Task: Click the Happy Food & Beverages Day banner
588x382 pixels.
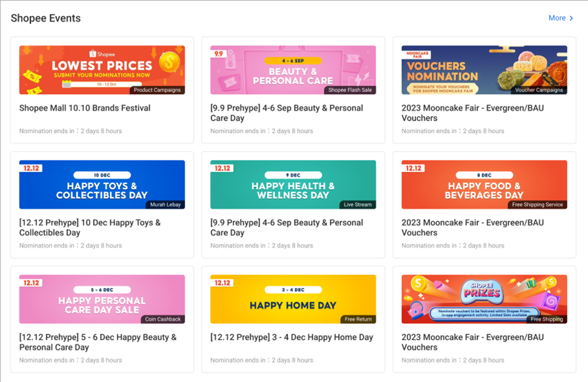Action: tap(484, 184)
